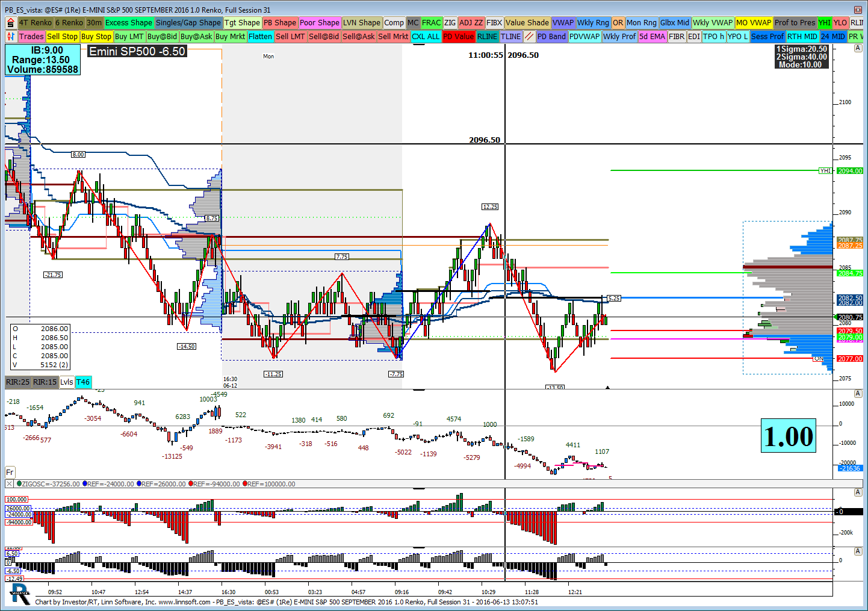Click the 5d EMA toolbar button
Viewport: 868px width, 611px height.
tap(653, 37)
